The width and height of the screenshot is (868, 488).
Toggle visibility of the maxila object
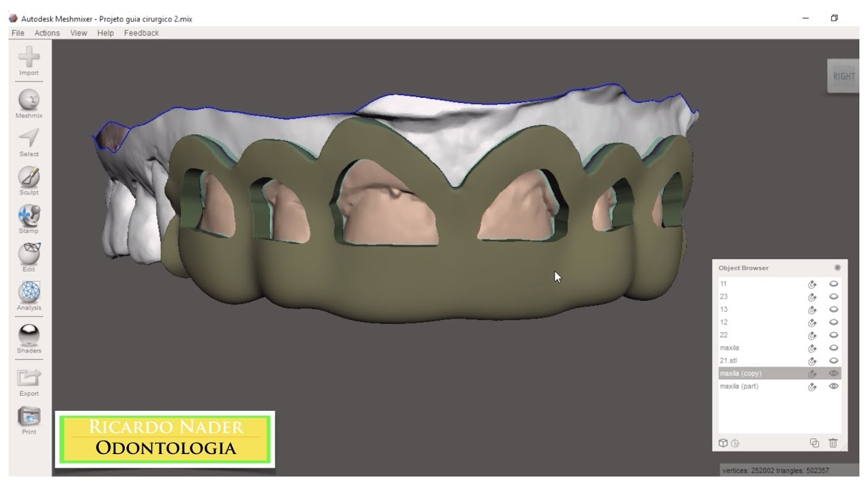pos(834,348)
